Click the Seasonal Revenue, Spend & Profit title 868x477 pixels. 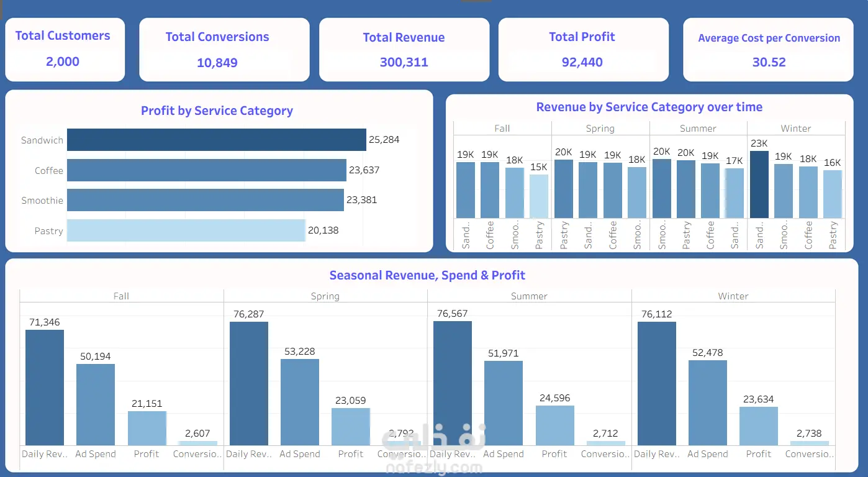(x=427, y=275)
